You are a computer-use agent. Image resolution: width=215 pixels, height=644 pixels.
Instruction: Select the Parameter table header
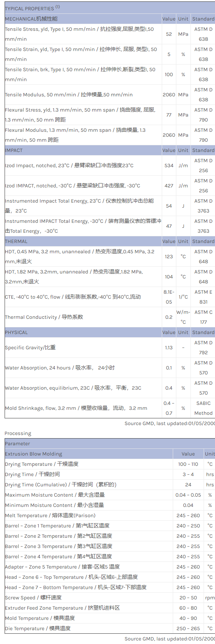click(x=17, y=444)
